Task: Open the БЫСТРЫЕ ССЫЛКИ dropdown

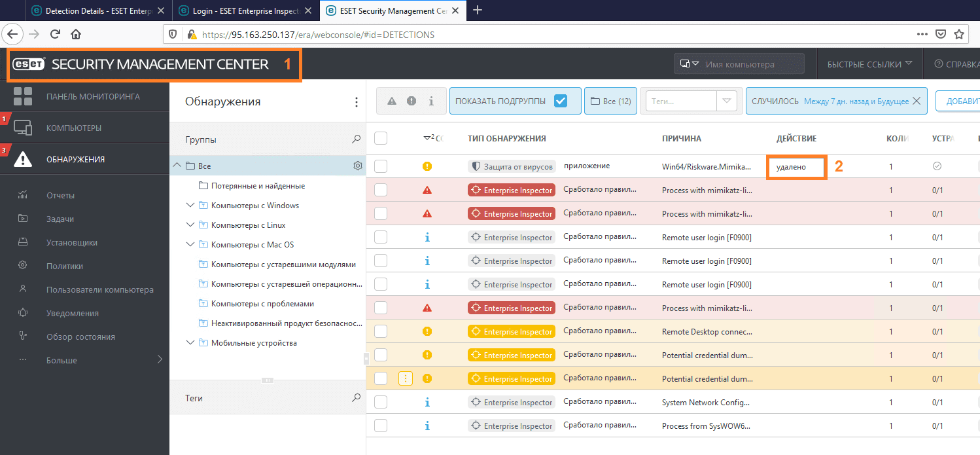Action: tap(869, 64)
